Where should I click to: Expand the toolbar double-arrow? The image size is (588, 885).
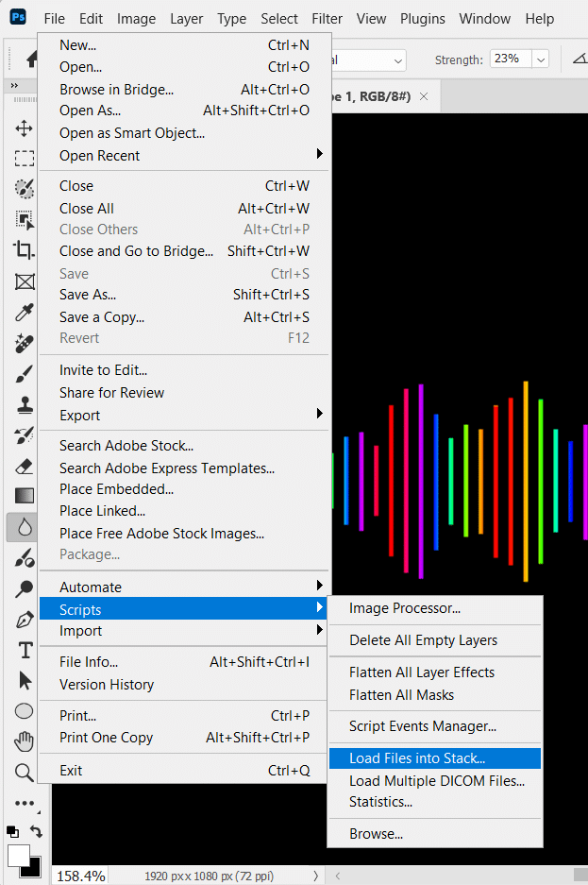point(14,85)
